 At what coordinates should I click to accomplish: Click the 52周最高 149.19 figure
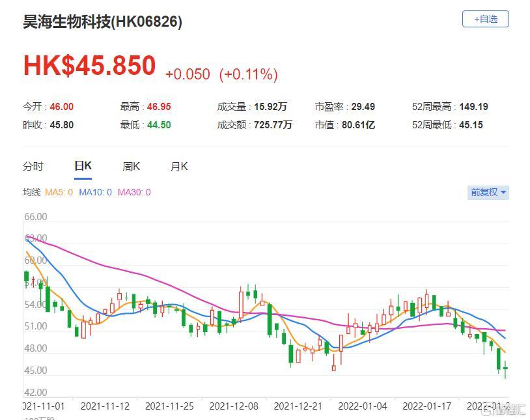(473, 107)
